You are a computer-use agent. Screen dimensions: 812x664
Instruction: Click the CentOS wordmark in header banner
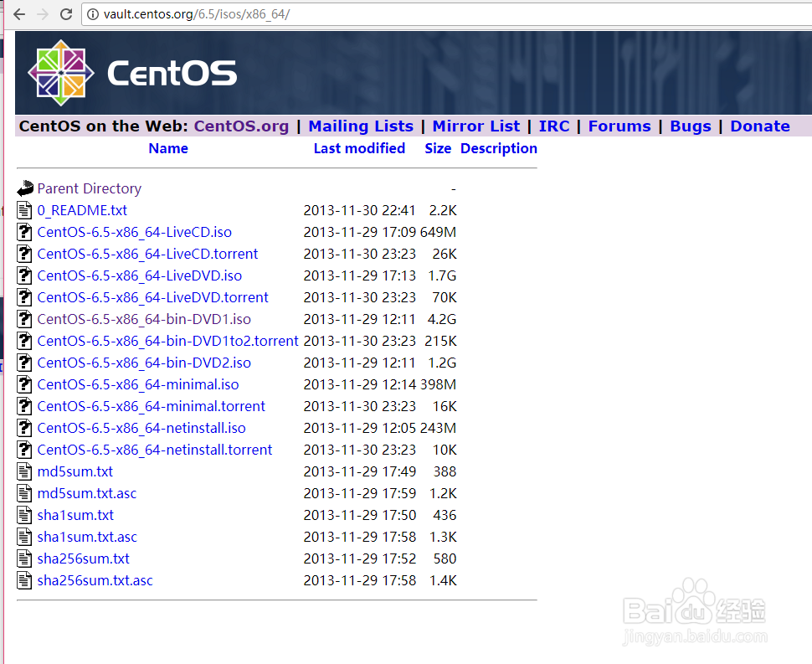point(172,73)
